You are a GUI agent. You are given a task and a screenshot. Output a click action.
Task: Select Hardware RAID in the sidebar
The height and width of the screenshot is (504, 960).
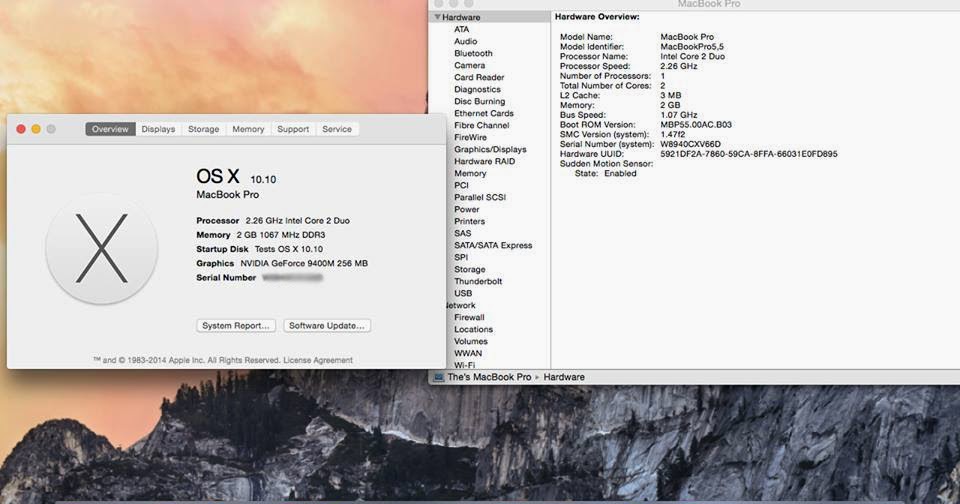484,161
